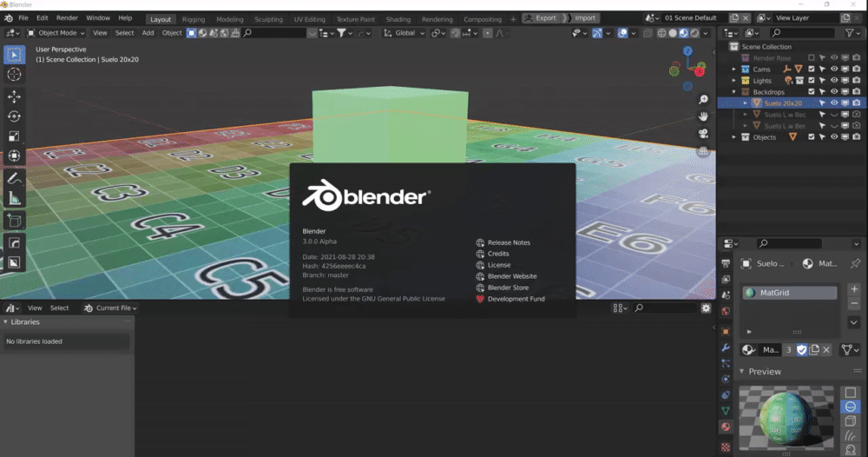The height and width of the screenshot is (457, 868).
Task: Add a new material slot with plus
Action: point(854,289)
